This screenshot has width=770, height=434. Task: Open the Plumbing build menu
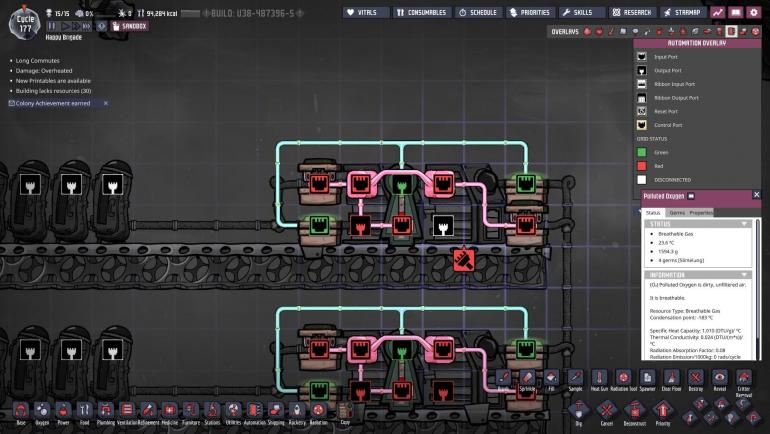(x=107, y=410)
